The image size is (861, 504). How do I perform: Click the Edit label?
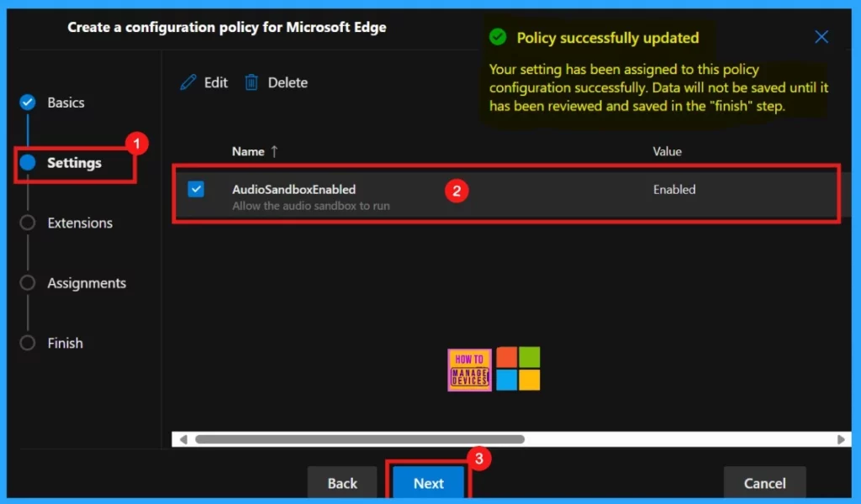point(216,83)
